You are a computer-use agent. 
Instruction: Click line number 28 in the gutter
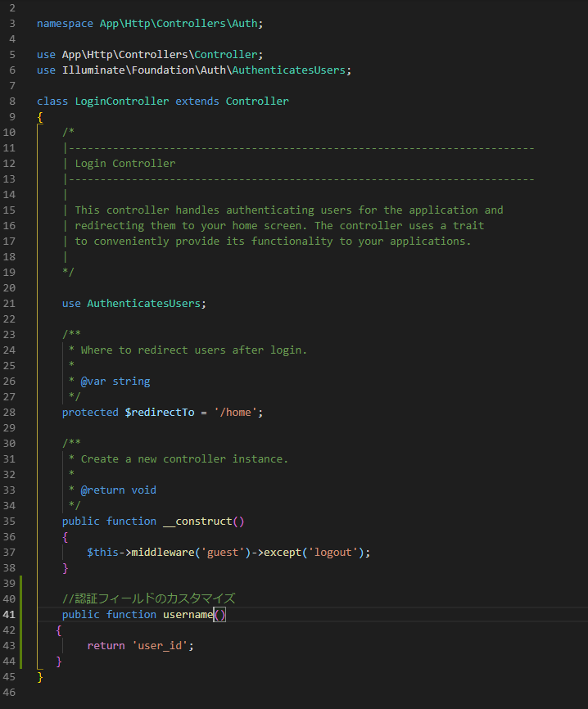tap(10, 412)
